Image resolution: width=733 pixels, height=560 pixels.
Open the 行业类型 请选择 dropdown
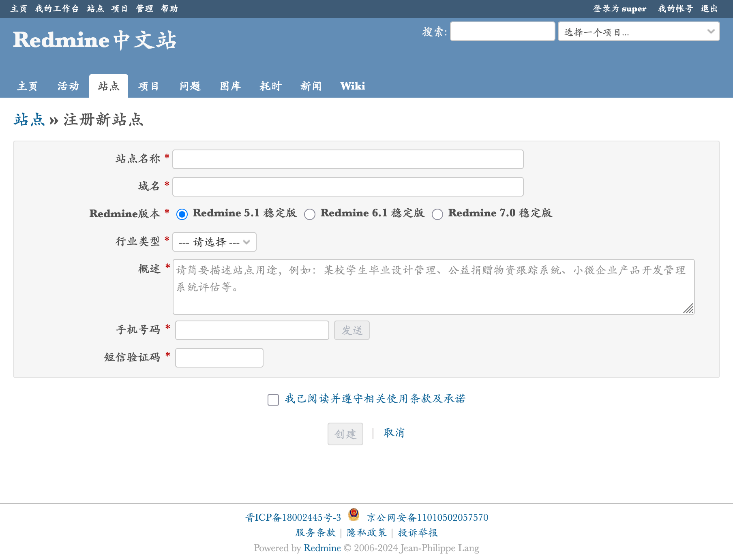(214, 242)
